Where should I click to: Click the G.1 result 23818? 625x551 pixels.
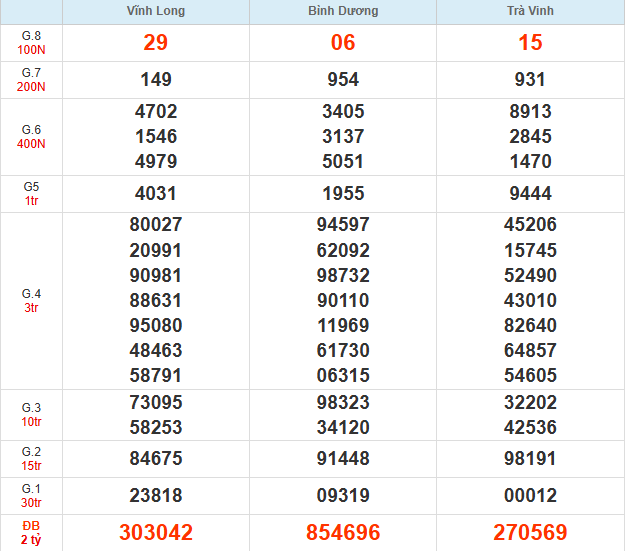pyautogui.click(x=156, y=496)
